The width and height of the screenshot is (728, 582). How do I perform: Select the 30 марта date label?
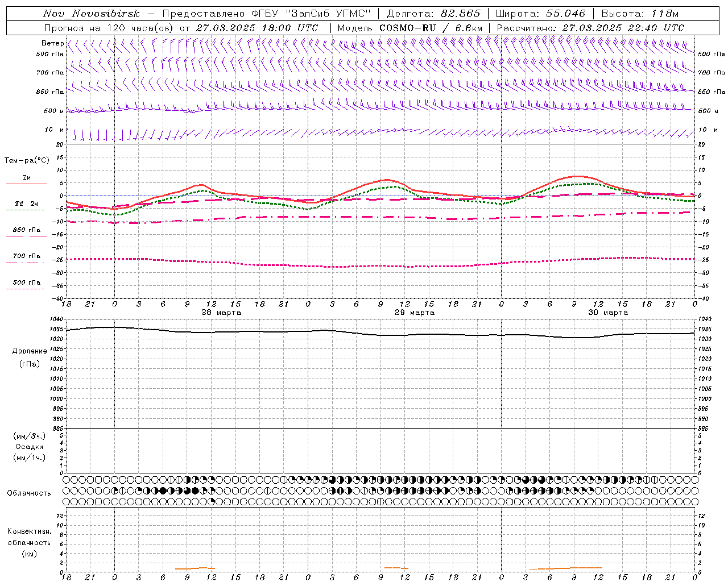pos(608,313)
